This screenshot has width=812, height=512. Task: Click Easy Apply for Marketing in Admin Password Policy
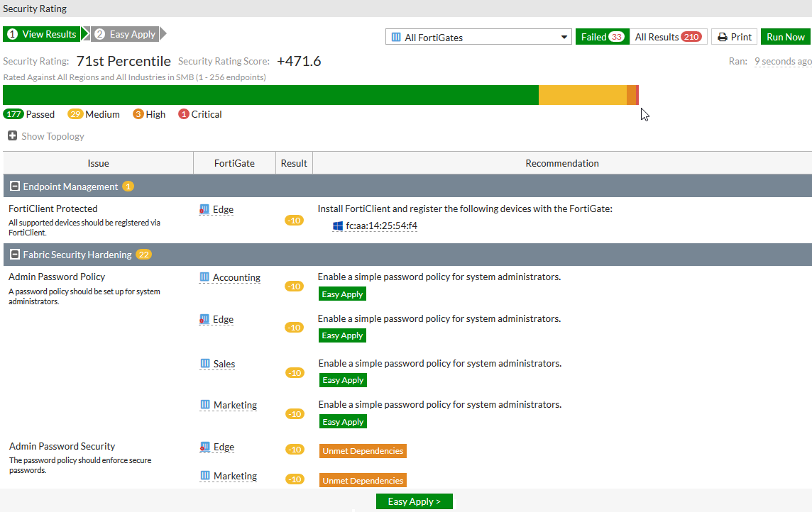coord(343,422)
